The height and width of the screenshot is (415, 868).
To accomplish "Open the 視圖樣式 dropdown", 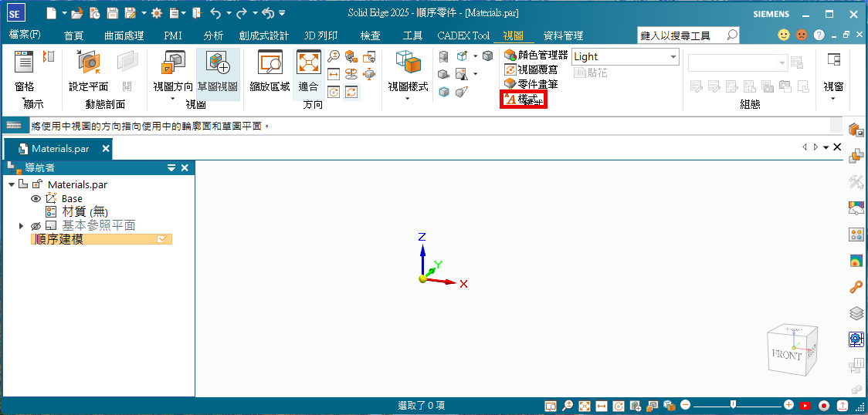I will point(408,99).
